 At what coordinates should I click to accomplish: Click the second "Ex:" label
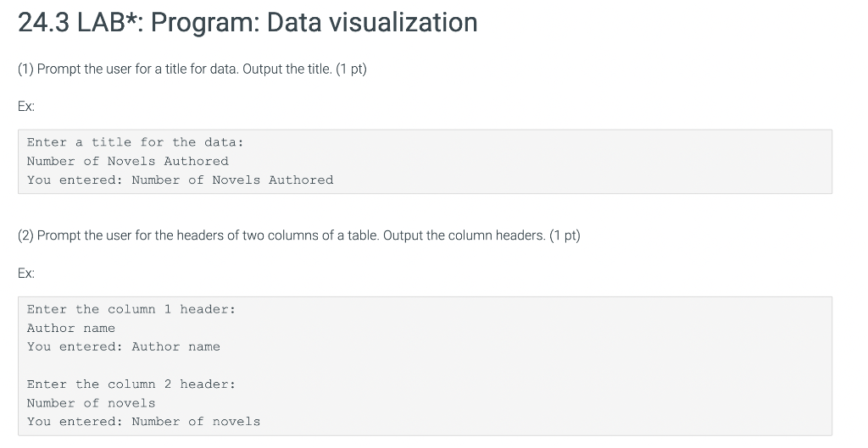click(26, 274)
